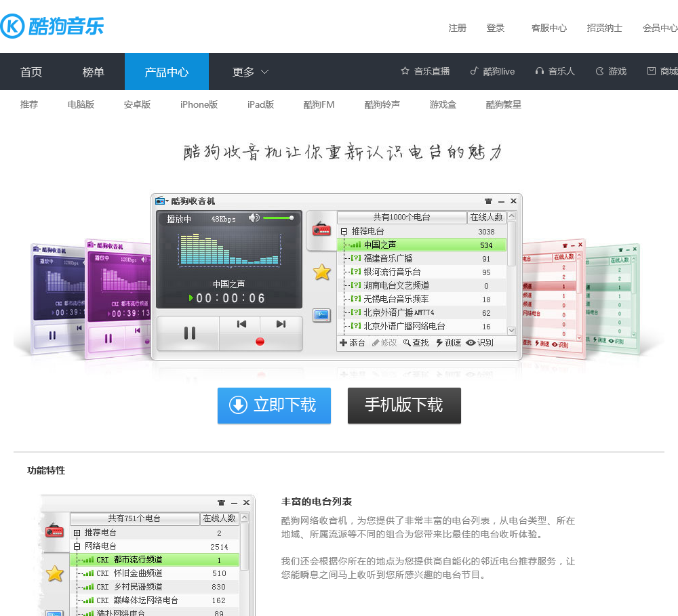Click scrollbar up arrow in station list
The width and height of the screenshot is (678, 616).
click(x=511, y=215)
